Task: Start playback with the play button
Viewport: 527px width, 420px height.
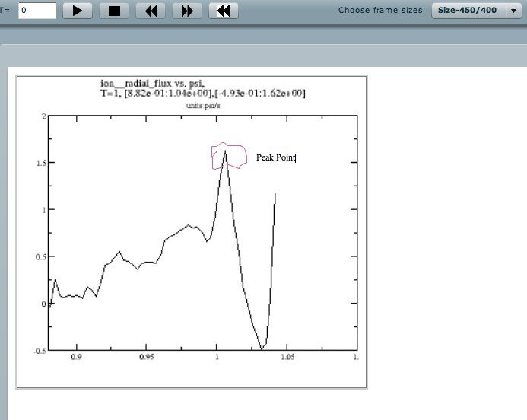Action: tap(78, 11)
